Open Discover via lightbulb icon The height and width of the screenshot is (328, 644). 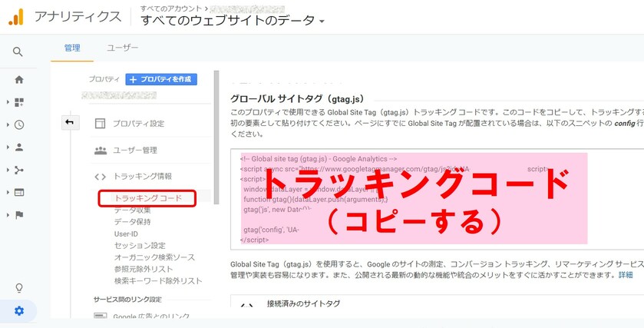point(18,288)
